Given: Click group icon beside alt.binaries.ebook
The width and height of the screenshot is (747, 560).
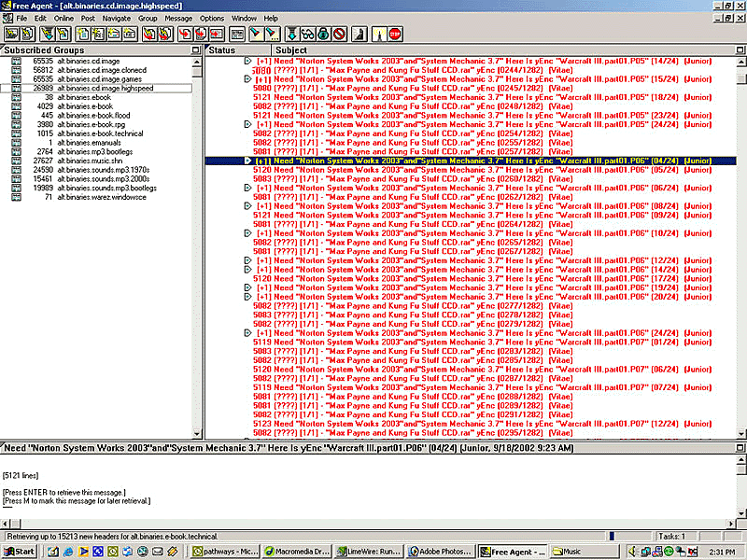Looking at the screenshot, I should (x=16, y=97).
